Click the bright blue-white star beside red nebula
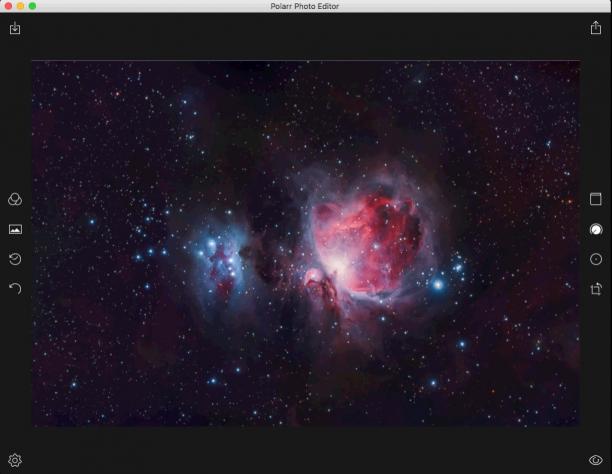 (438, 285)
